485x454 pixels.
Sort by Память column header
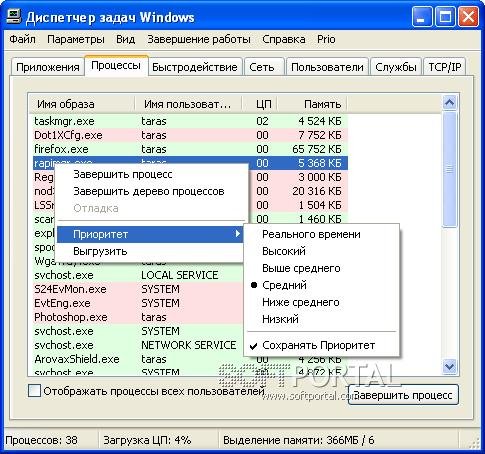point(312,104)
